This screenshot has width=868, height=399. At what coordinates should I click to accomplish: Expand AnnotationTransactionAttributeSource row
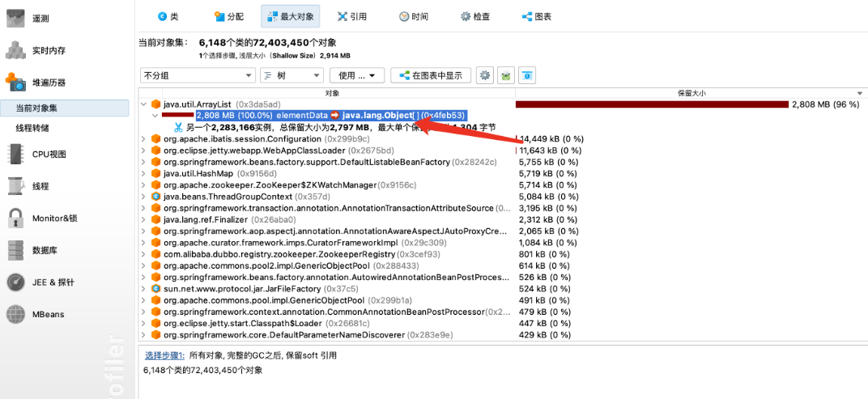[144, 208]
